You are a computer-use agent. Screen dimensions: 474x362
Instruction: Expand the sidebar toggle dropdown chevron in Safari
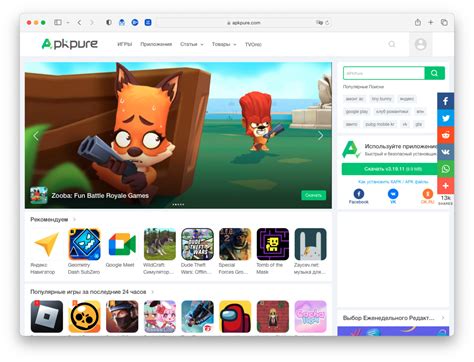(x=68, y=23)
